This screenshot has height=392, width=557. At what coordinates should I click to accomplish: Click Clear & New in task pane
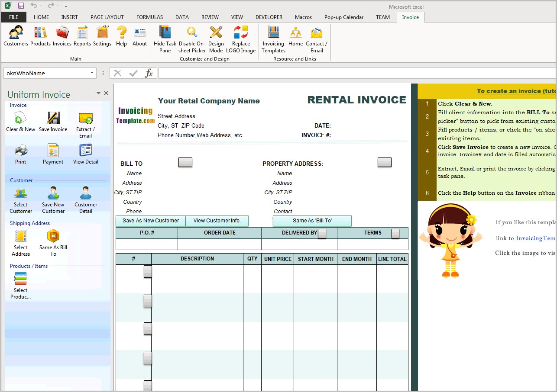[21, 122]
